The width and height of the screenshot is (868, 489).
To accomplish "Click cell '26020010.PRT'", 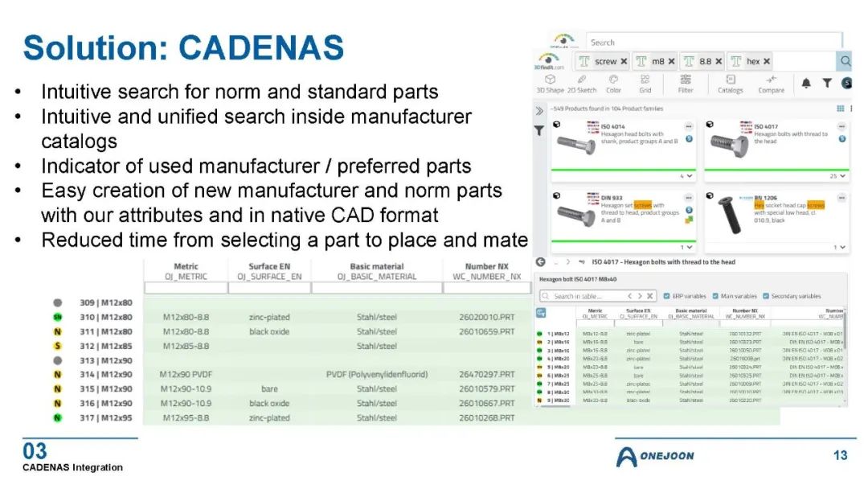I will [x=486, y=318].
